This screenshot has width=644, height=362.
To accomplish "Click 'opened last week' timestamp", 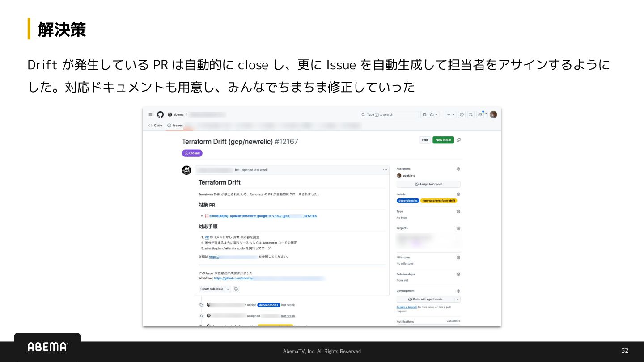I will [255, 170].
